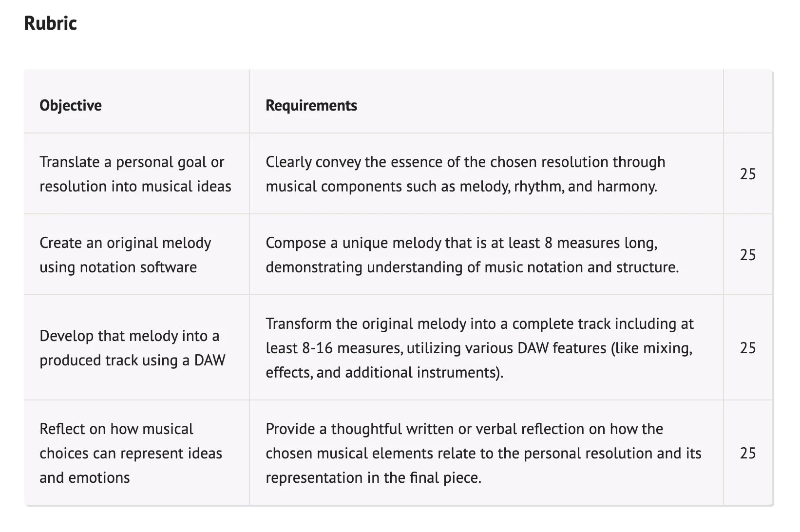This screenshot has width=800, height=532.
Task: Select the 'Develop that melody' objective cell
Action: click(x=132, y=348)
